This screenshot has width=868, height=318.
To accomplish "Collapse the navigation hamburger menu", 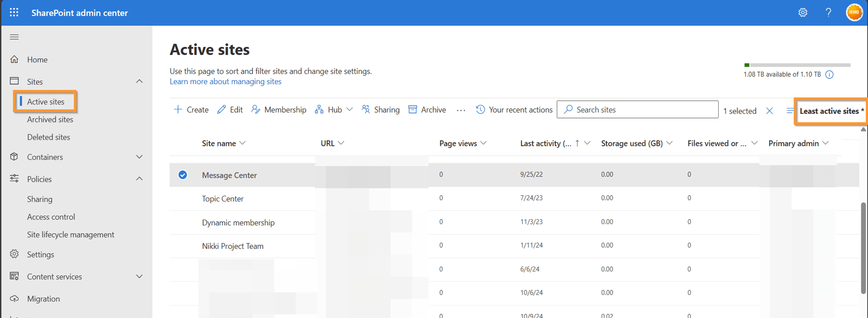I will [14, 37].
